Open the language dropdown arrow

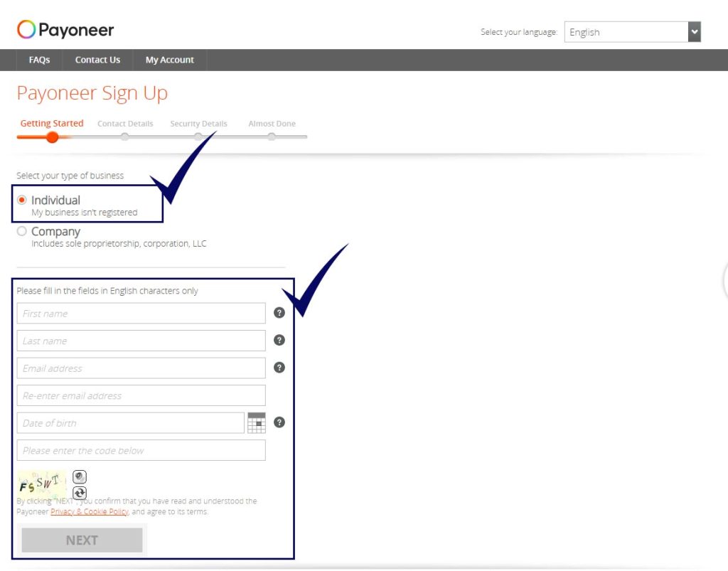pos(694,31)
